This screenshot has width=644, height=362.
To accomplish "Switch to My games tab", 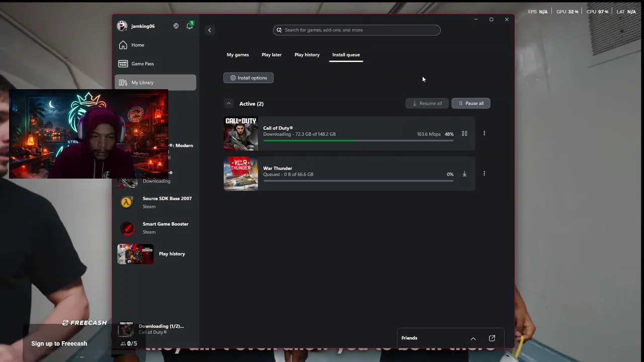I will pyautogui.click(x=237, y=55).
